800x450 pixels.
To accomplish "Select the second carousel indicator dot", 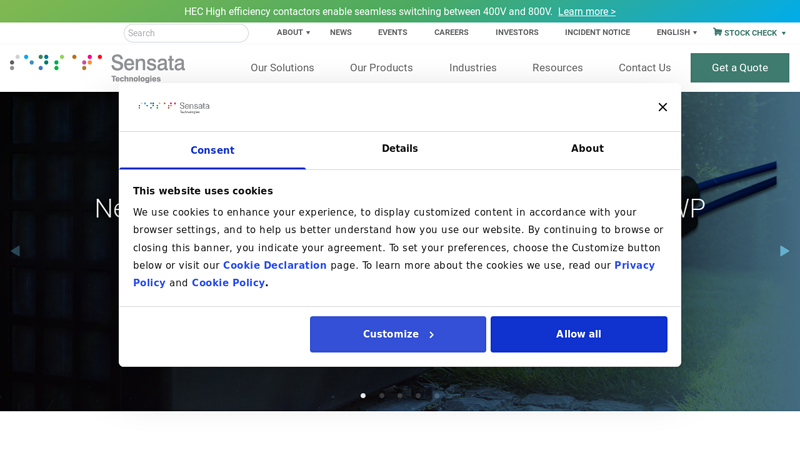I will tap(382, 395).
